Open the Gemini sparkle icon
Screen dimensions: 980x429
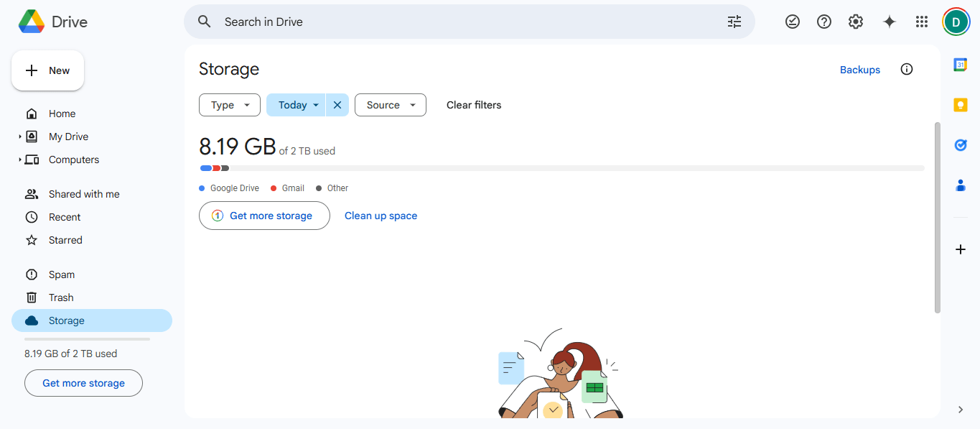point(890,22)
